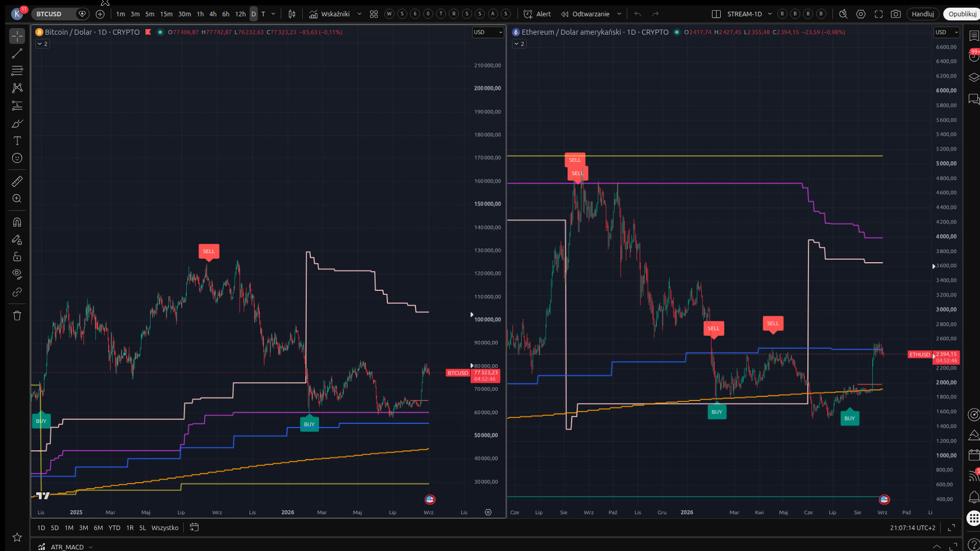Open the candlestick chart type selector
This screenshot has width=980, height=551.
point(292,14)
